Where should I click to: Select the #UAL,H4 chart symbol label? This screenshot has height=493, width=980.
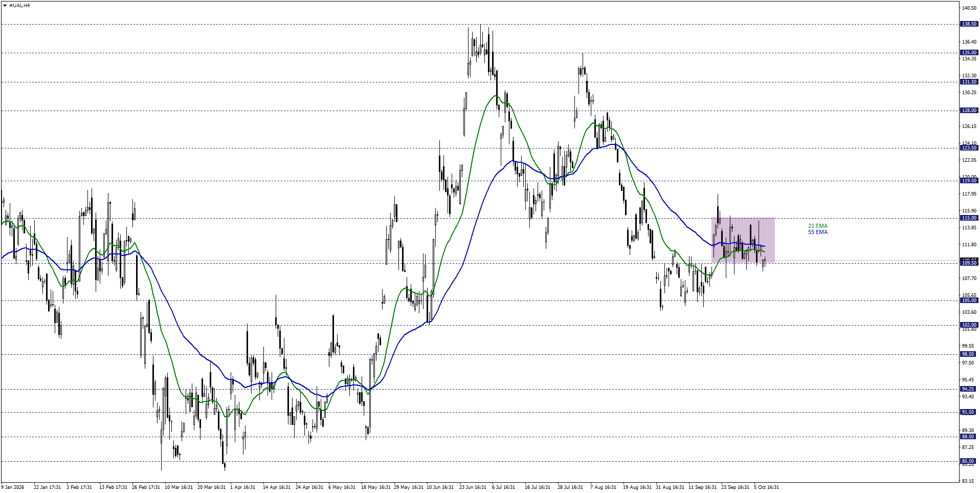(x=19, y=6)
